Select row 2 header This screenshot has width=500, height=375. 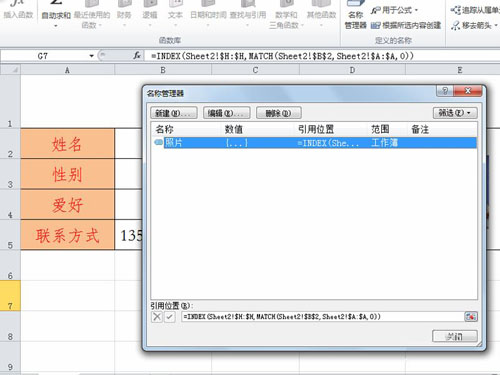(x=10, y=144)
